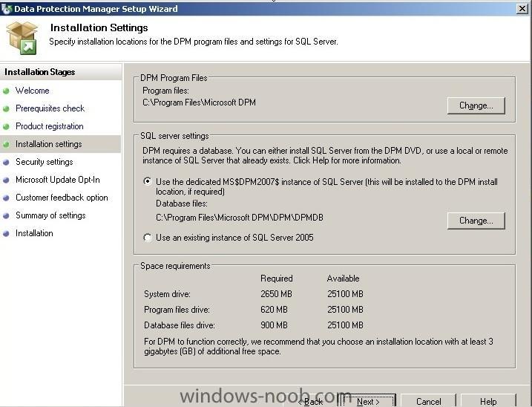Click the green bullet beside Product registration
This screenshot has width=532, height=407.
[x=6, y=126]
